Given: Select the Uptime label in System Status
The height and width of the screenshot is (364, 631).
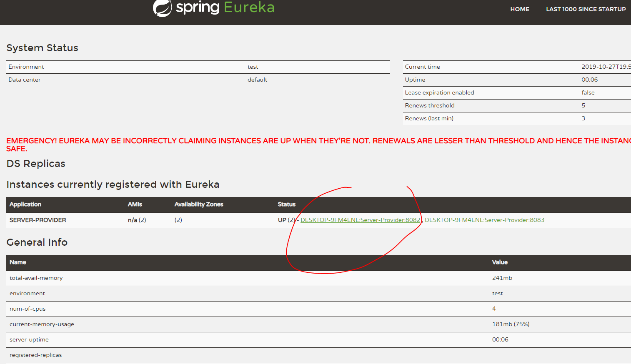Looking at the screenshot, I should (415, 80).
